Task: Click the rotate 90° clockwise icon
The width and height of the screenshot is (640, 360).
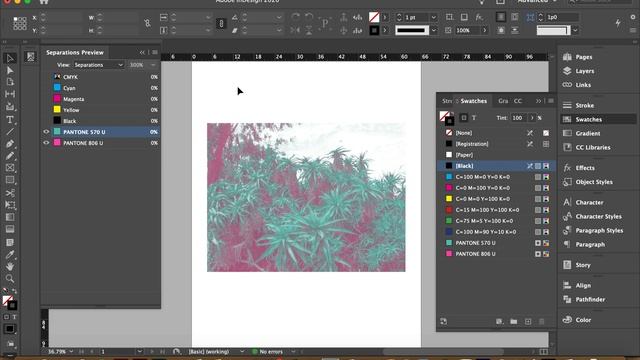Action: (x=296, y=17)
